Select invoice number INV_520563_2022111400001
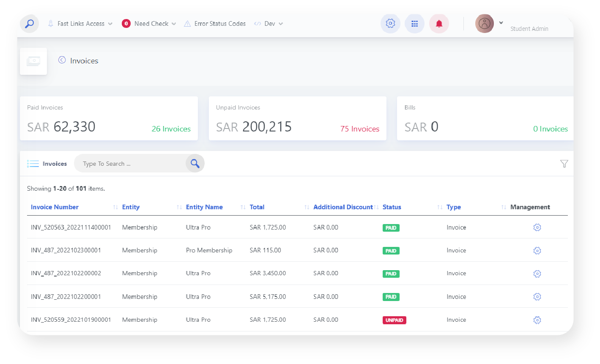This screenshot has height=364, width=600. coord(71,227)
